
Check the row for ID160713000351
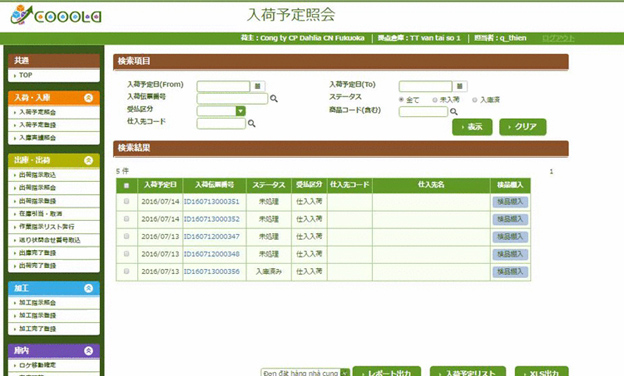[x=127, y=201]
